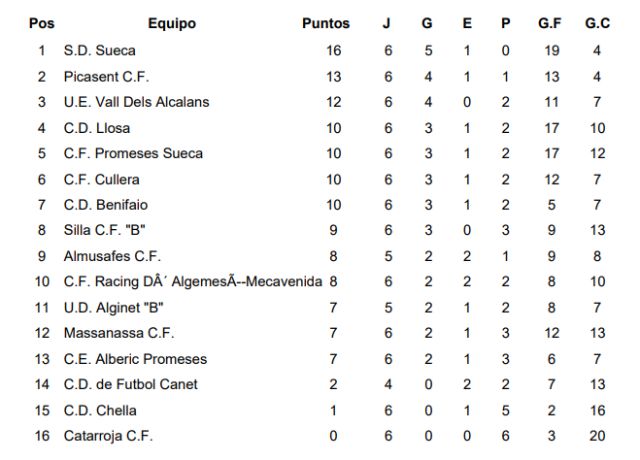Open team S.D. Sueca

point(100,51)
